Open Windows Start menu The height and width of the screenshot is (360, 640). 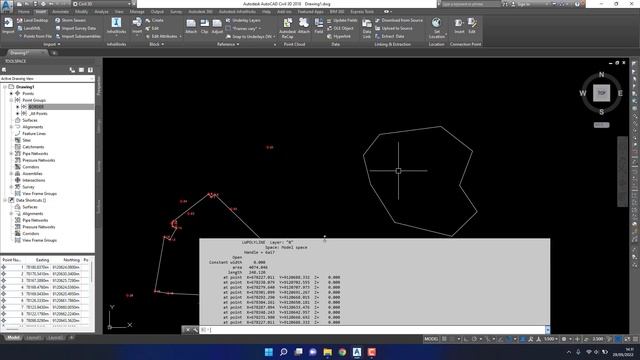[269, 352]
